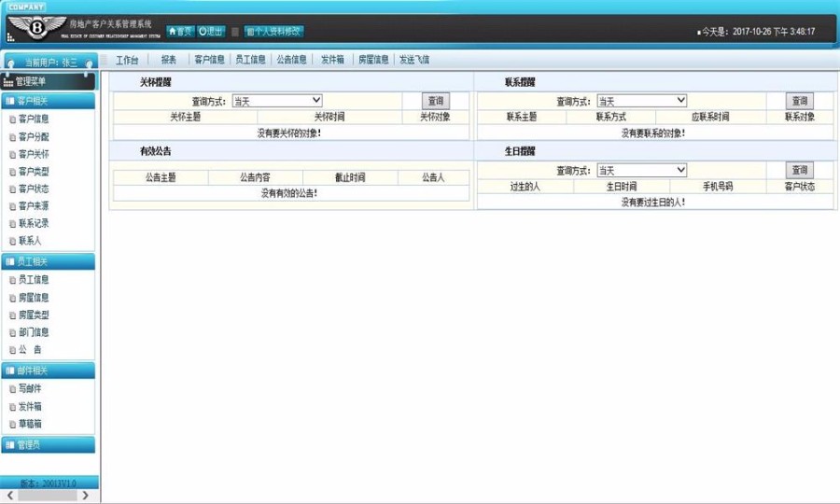This screenshot has height=504, width=840.
Task: Open 员工信息 in the top menu bar
Action: click(250, 60)
